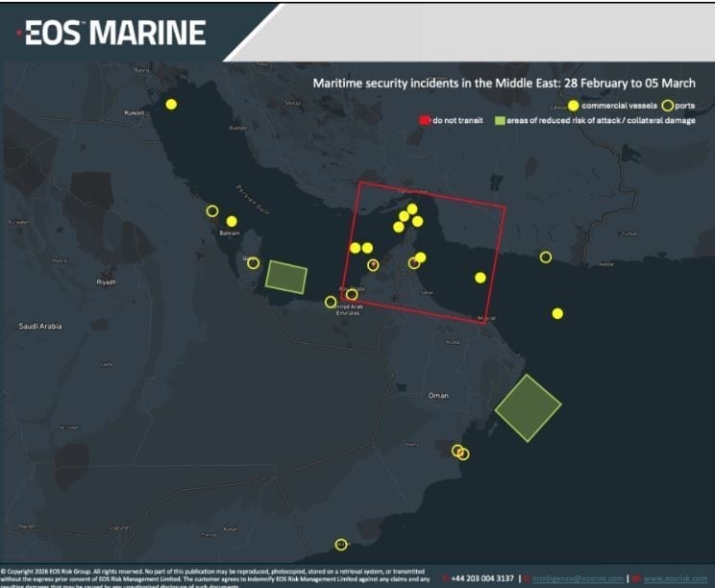Click the EOS MARINE logo

coord(113,33)
